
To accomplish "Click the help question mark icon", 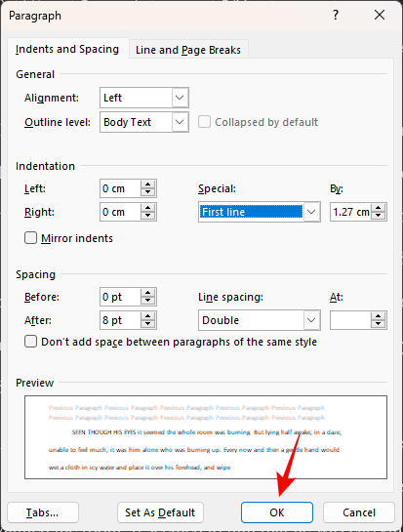I will point(335,15).
